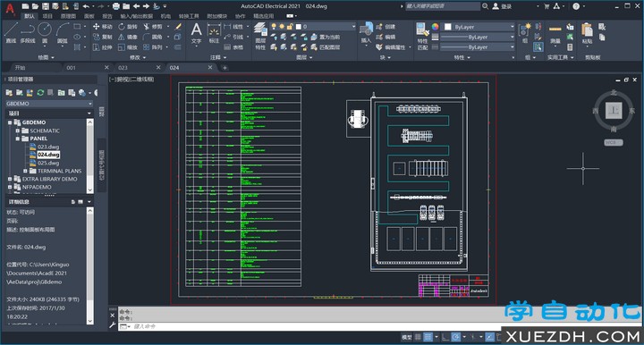Select the Circle (圆) tool
Viewport: 644px width, 345px height.
point(45,33)
